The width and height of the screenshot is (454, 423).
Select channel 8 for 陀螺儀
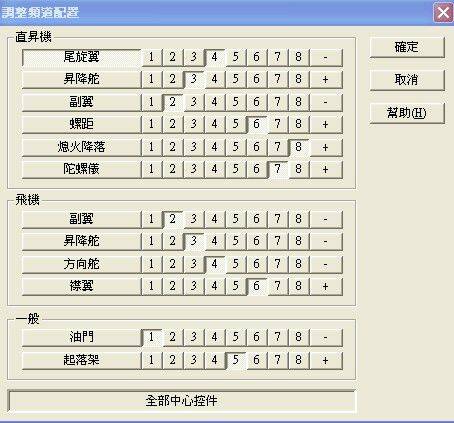point(299,169)
